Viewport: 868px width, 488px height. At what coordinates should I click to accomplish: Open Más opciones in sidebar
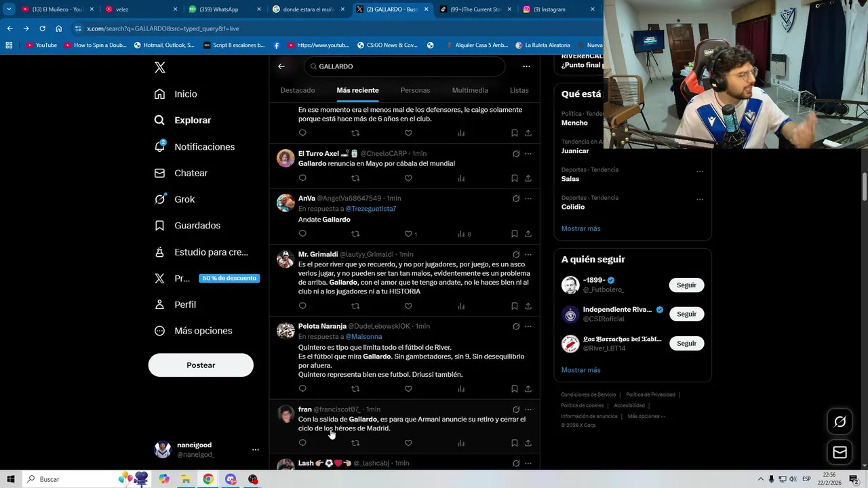click(193, 331)
